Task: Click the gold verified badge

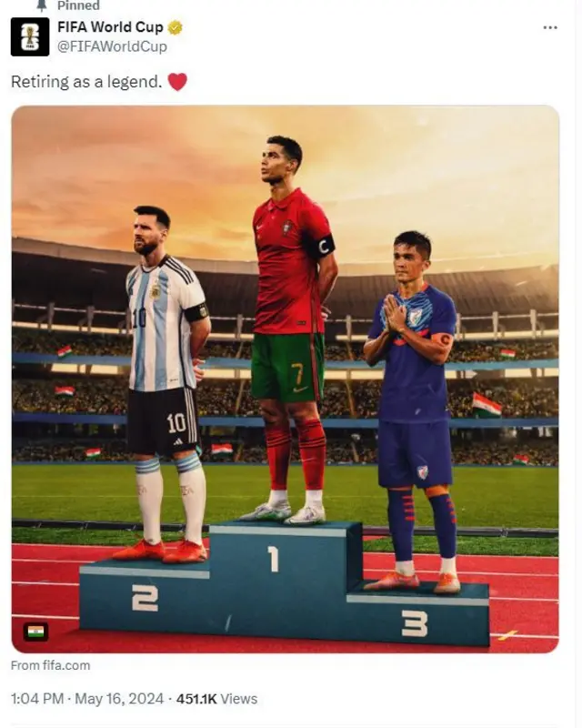Action: (x=175, y=28)
